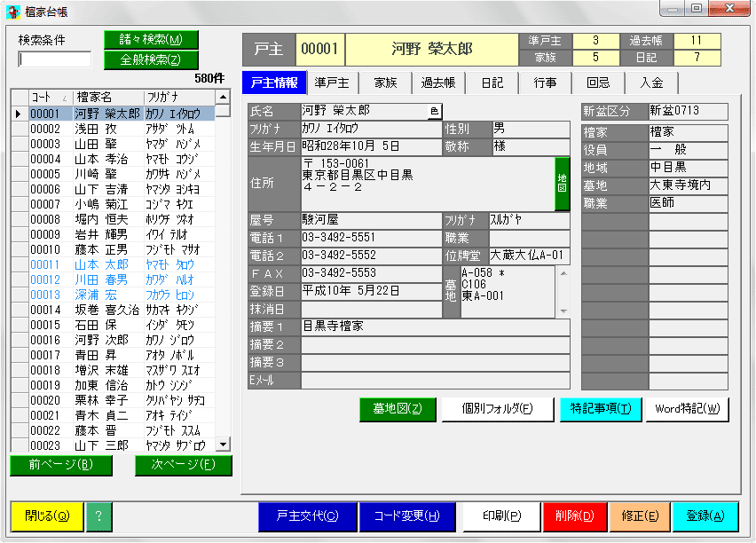Click the row selector for 00002 浅田 孜
756x543 pixels.
[19, 129]
